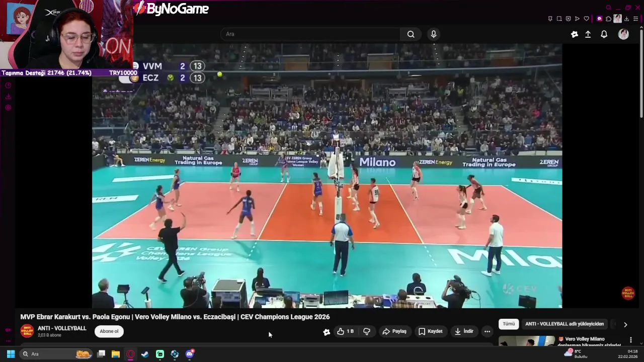Click the sidebar pink clock icon

pos(8,85)
